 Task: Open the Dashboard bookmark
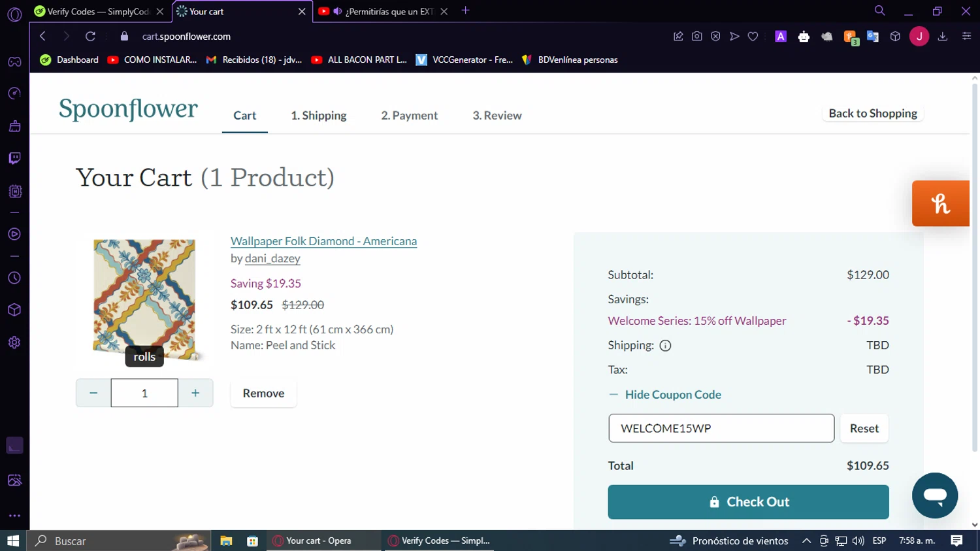[x=69, y=59]
